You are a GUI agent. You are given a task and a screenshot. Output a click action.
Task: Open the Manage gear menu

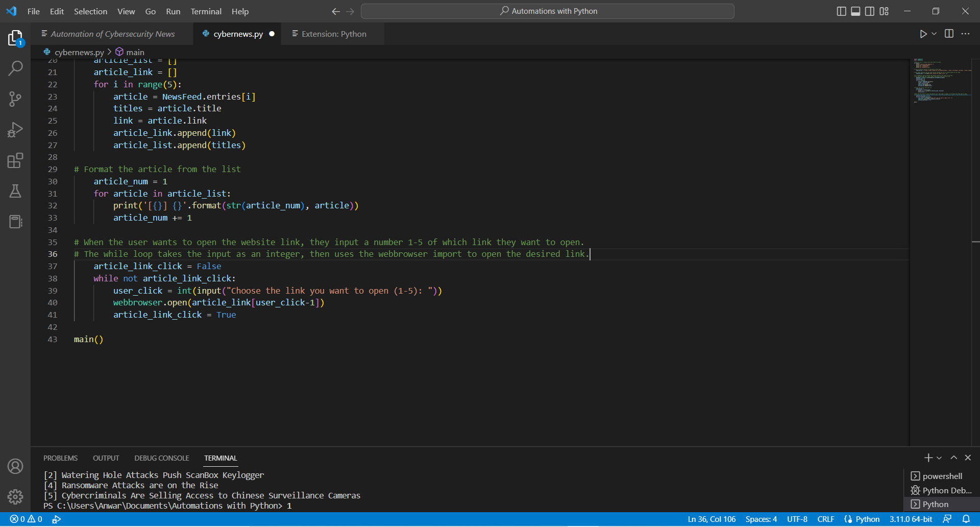coord(15,496)
